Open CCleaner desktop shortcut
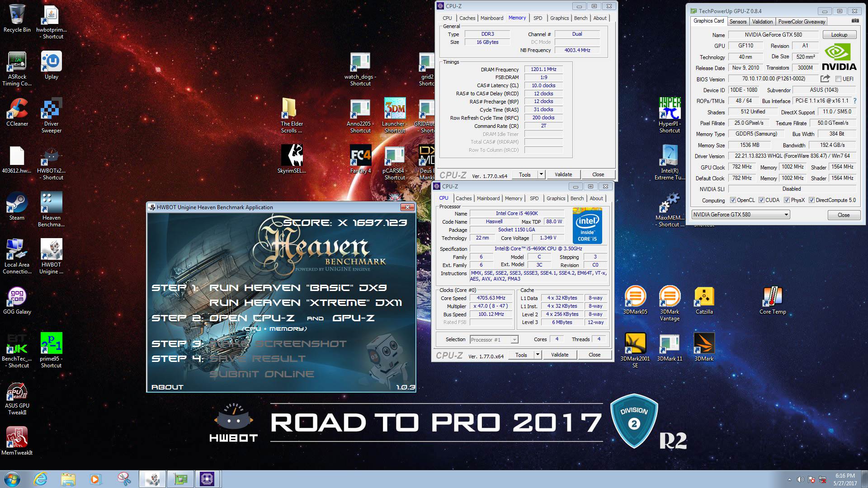This screenshot has width=868, height=488. (x=17, y=112)
